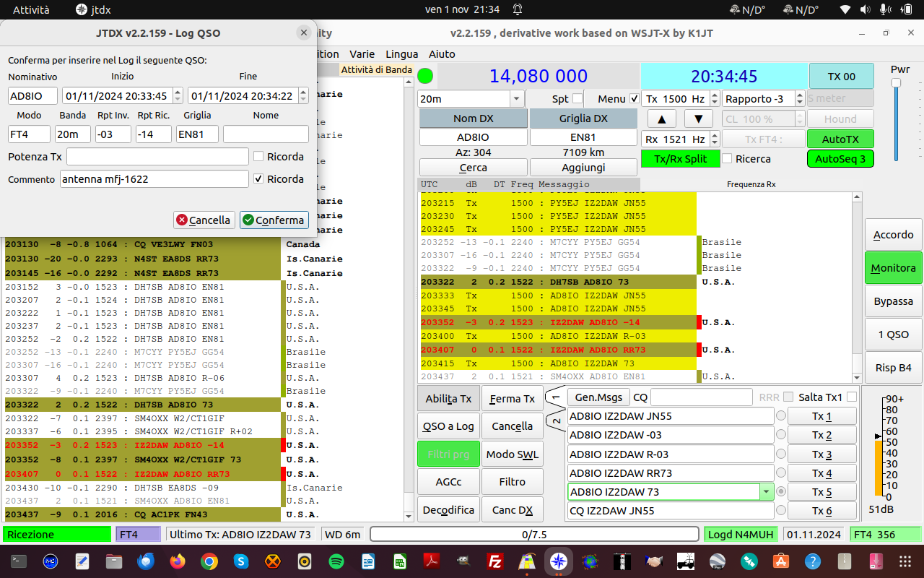
Task: Open the Lingua menu
Action: pyautogui.click(x=401, y=53)
